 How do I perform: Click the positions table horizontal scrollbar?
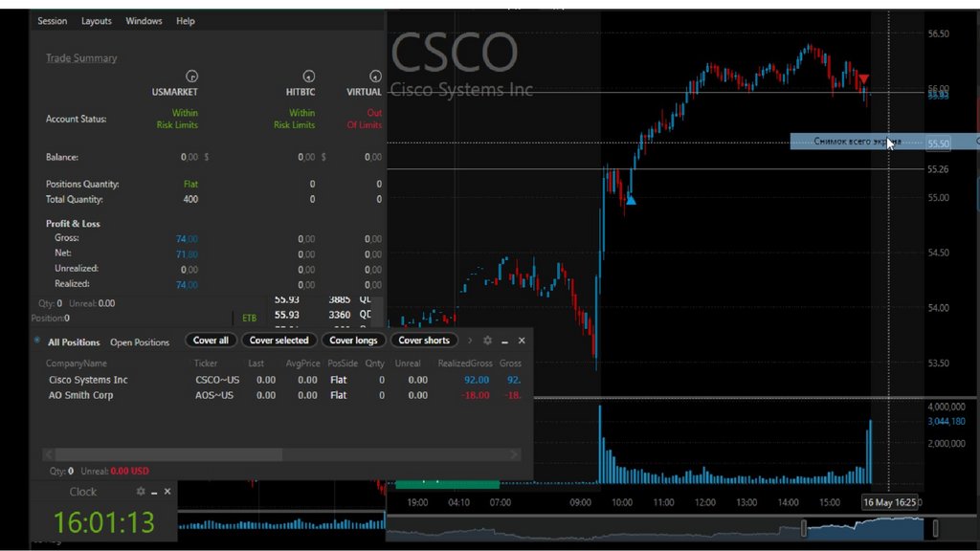coord(168,454)
